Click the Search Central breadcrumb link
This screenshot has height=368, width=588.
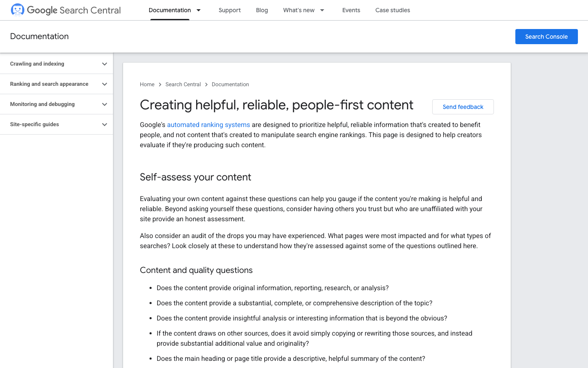(x=183, y=85)
